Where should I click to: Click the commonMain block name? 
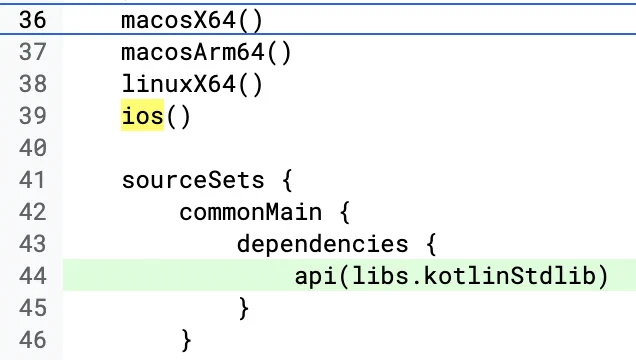[250, 213]
